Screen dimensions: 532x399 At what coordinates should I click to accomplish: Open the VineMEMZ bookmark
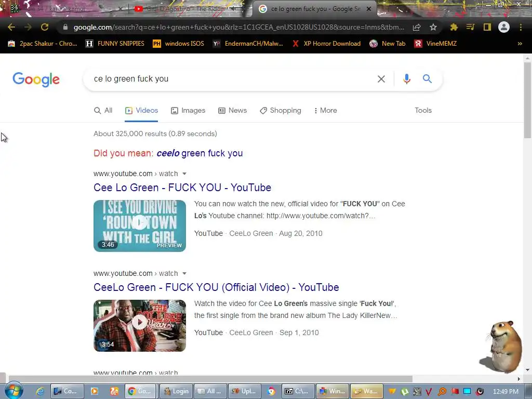click(x=435, y=44)
